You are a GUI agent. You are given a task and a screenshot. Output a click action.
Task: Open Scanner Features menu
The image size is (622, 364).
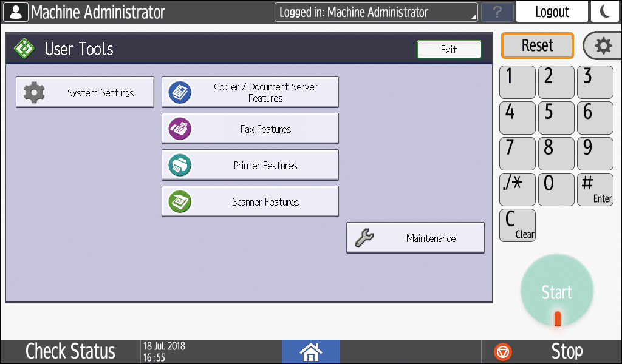[x=250, y=201]
